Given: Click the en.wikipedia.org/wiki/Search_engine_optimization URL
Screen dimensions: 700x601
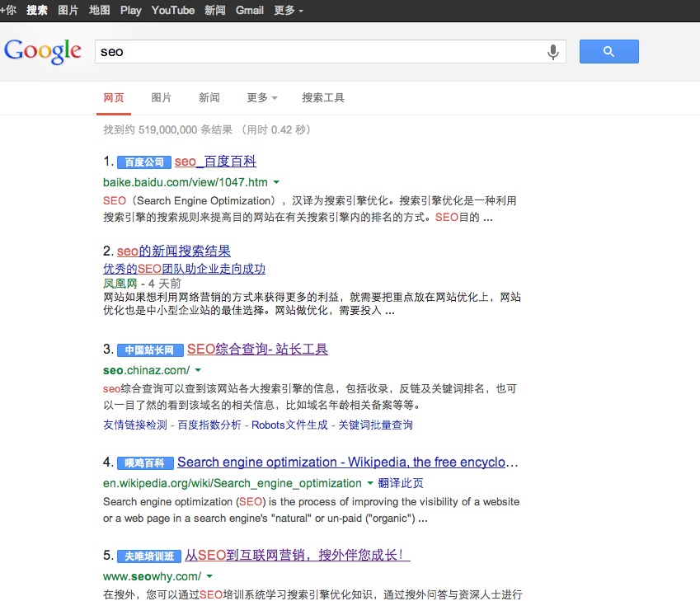Looking at the screenshot, I should click(233, 483).
